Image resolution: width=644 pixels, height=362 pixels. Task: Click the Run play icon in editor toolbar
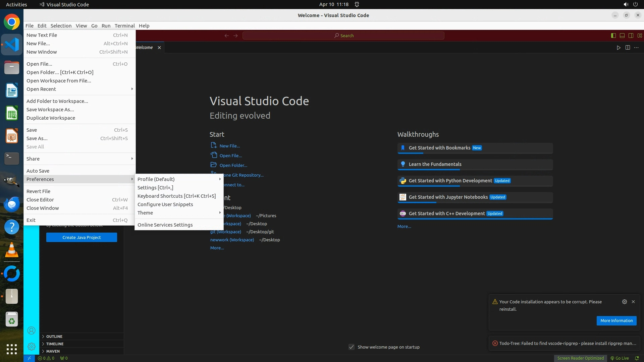click(619, 48)
